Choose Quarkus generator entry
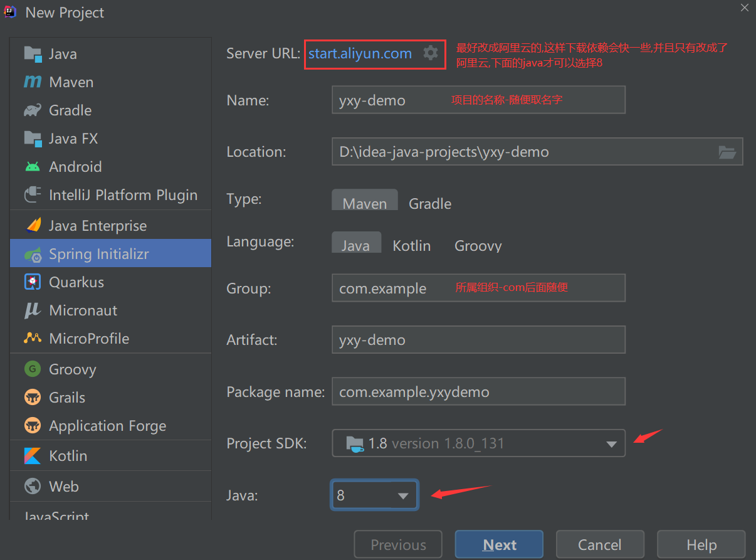Image resolution: width=756 pixels, height=560 pixels. tap(110, 282)
